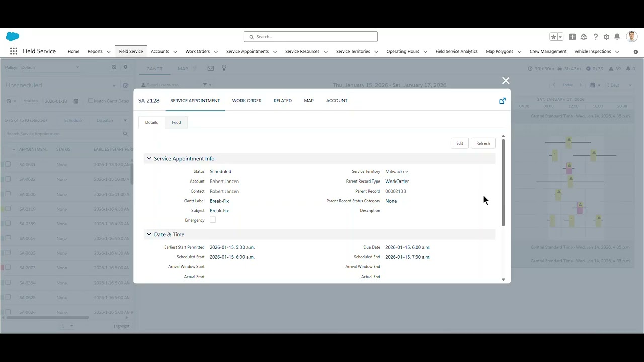This screenshot has height=362, width=644.
Task: Open Service Resources nav dropdown chevron
Action: click(x=326, y=52)
